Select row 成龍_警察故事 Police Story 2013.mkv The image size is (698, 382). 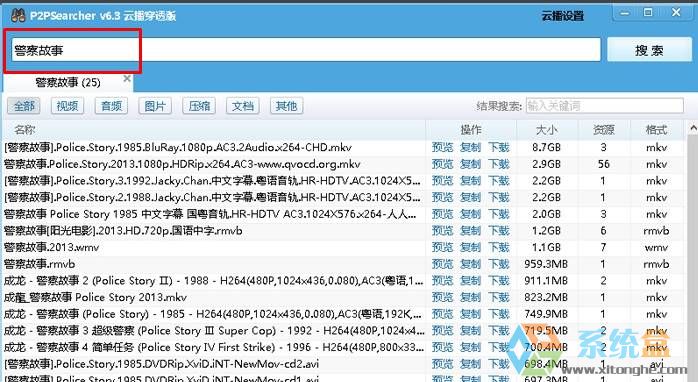coord(95,297)
